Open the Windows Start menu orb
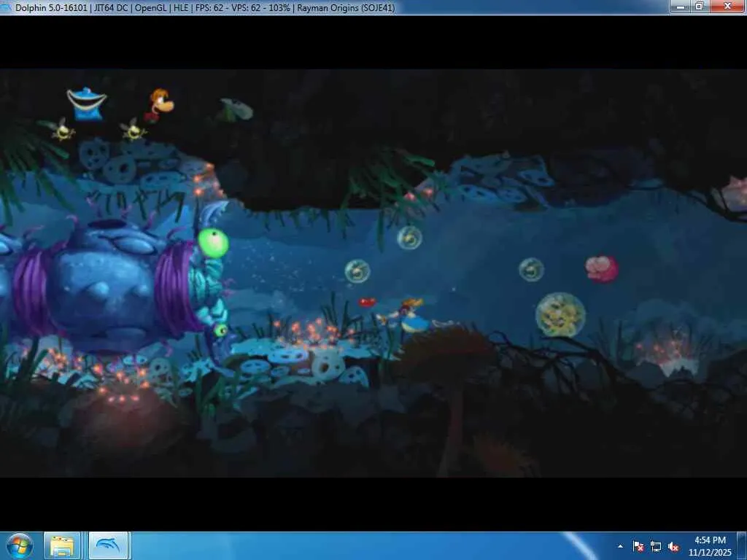 [20, 546]
